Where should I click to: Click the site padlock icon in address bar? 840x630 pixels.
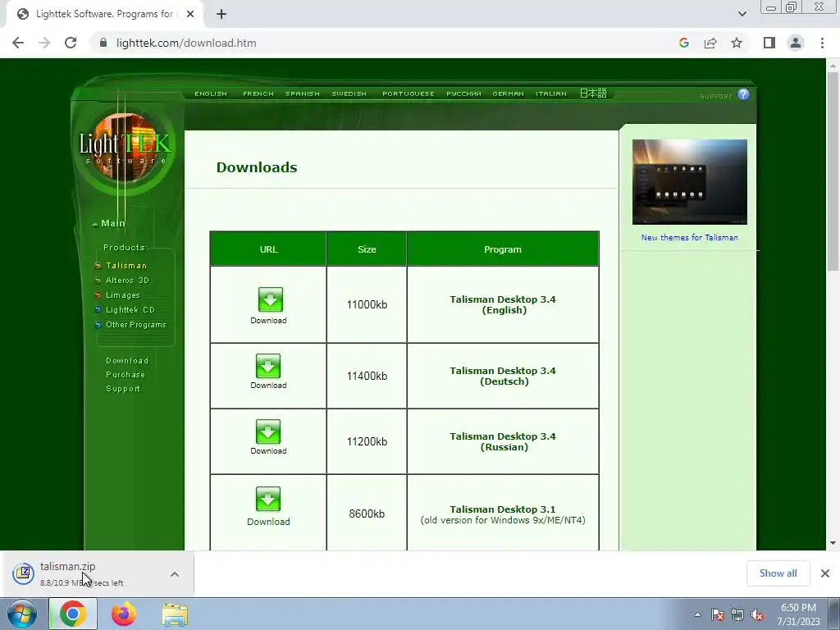coord(103,43)
